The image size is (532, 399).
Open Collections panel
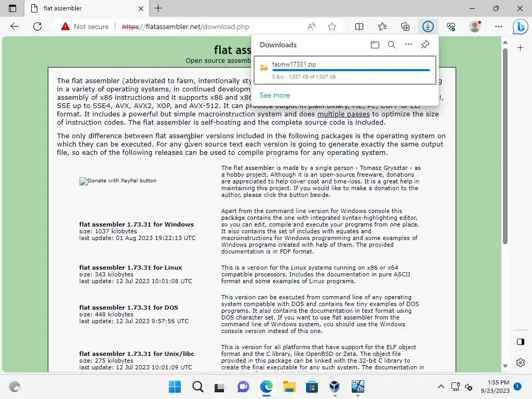point(405,26)
